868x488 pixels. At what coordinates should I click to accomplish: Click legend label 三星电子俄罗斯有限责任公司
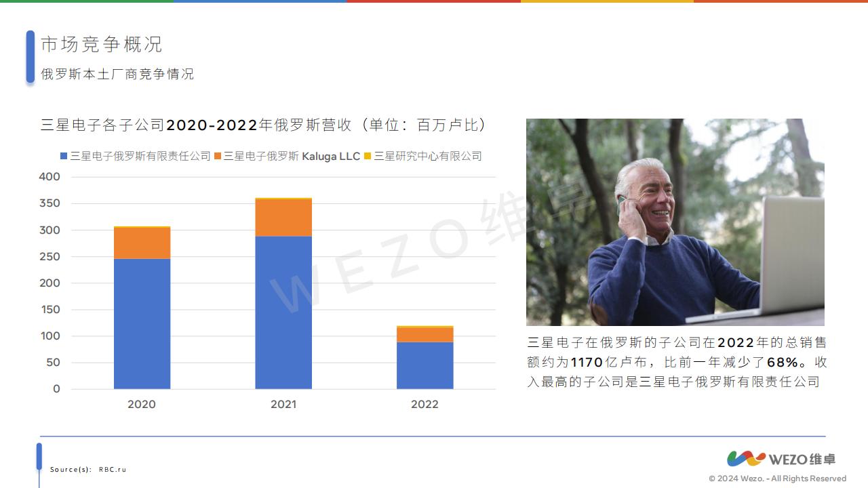(140, 156)
